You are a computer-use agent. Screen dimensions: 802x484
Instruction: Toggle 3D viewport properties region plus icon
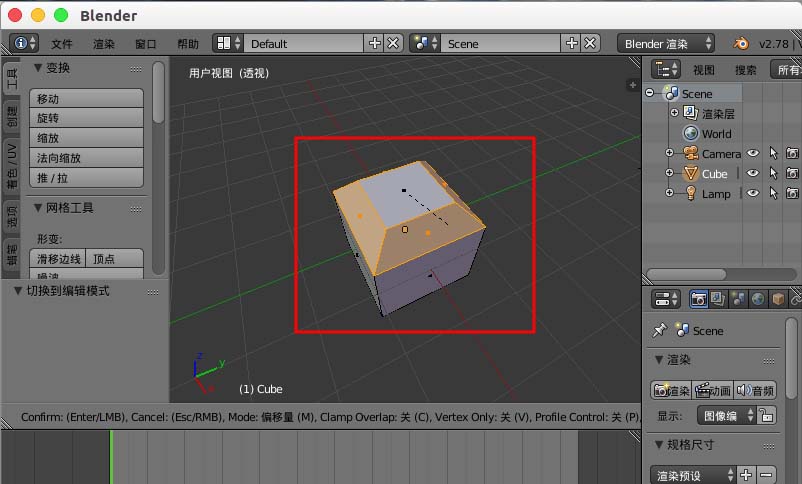[633, 85]
